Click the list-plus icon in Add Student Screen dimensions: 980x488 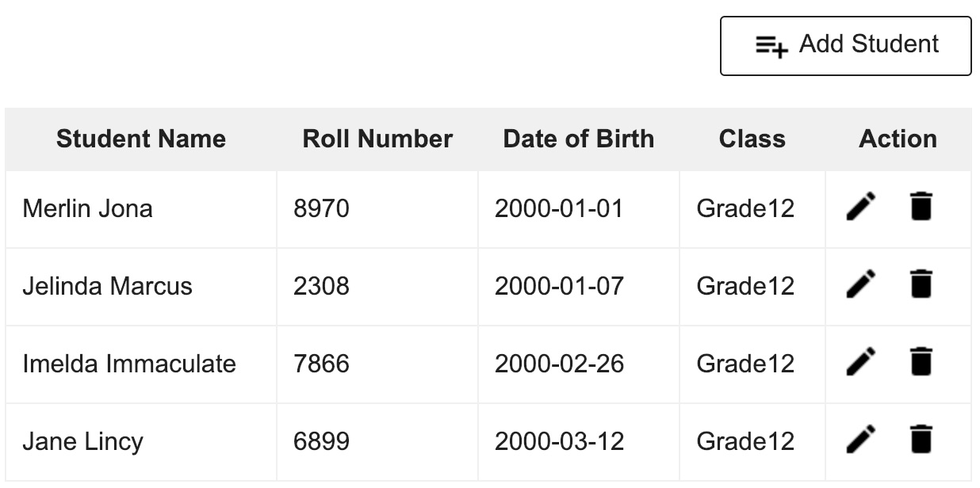[x=771, y=47]
